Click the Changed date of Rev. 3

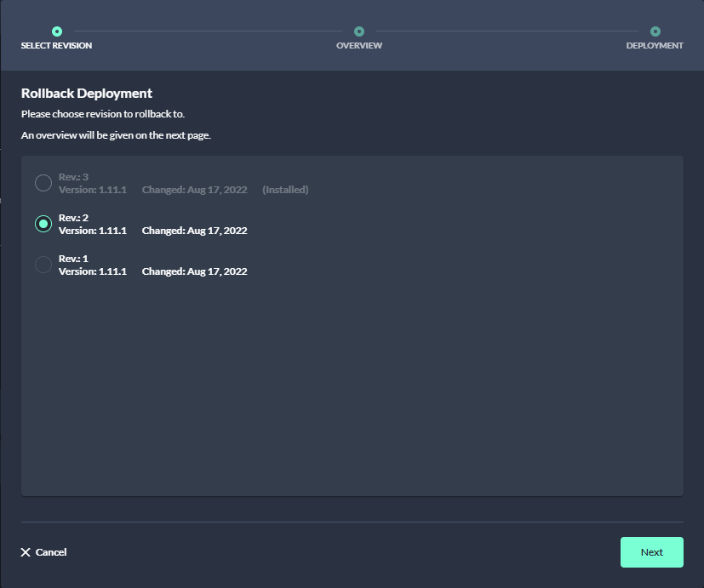coord(194,190)
